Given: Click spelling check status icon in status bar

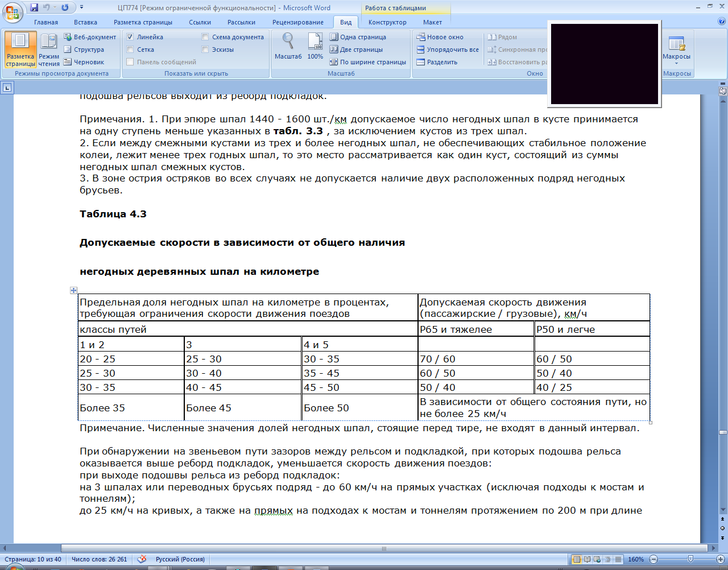Looking at the screenshot, I should [x=142, y=559].
